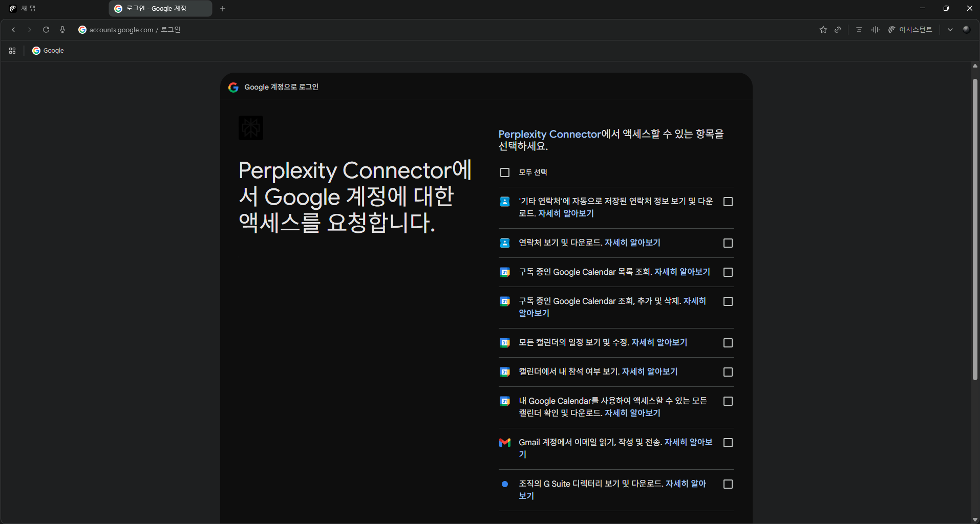Open a new tab with the plus icon
The image size is (980, 524).
pos(223,9)
